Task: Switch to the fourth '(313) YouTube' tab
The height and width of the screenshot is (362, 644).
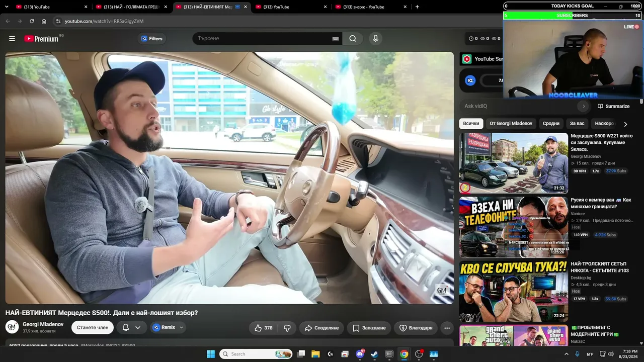Action: pyautogui.click(x=291, y=7)
